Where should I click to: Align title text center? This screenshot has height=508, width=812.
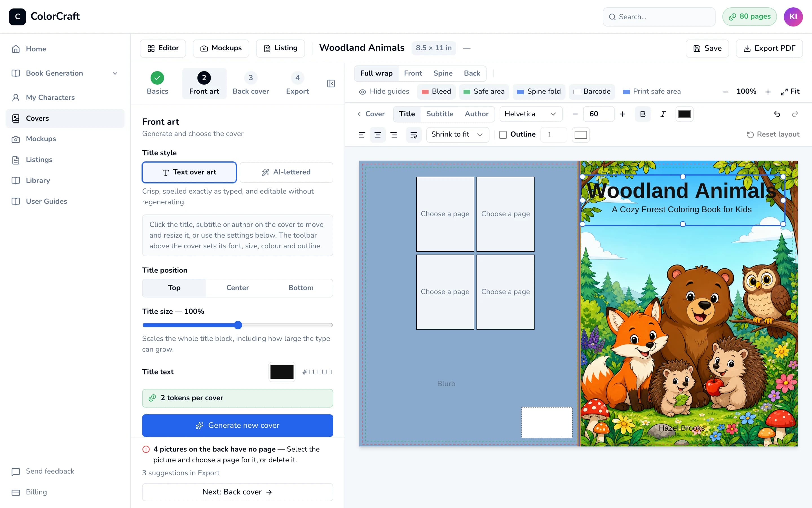[378, 135]
